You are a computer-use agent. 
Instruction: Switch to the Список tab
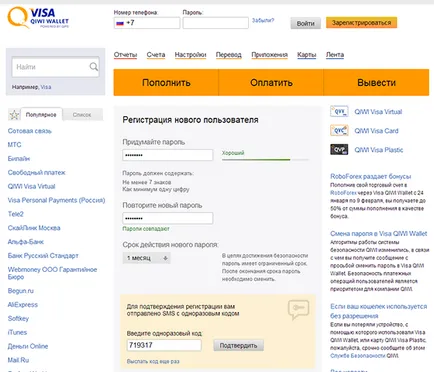tap(82, 115)
